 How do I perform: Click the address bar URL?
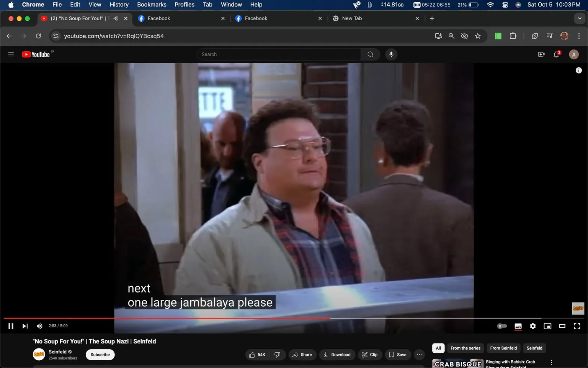(114, 36)
